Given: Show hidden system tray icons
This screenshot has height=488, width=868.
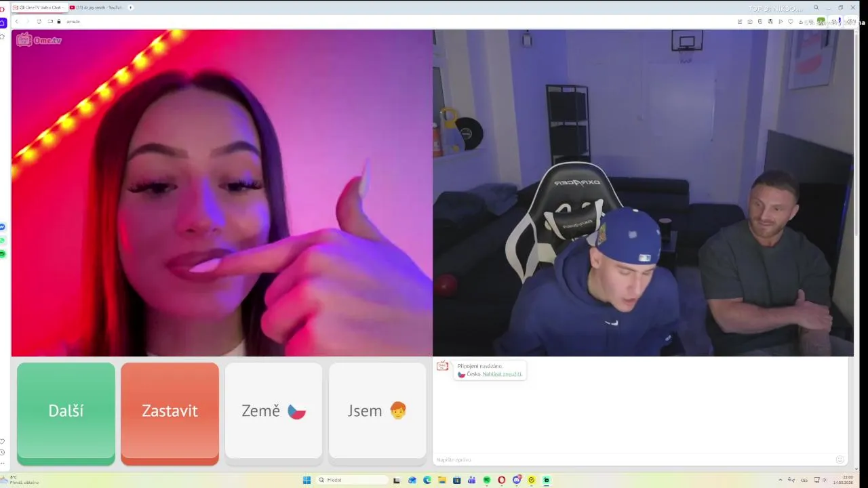Looking at the screenshot, I should [x=780, y=480].
